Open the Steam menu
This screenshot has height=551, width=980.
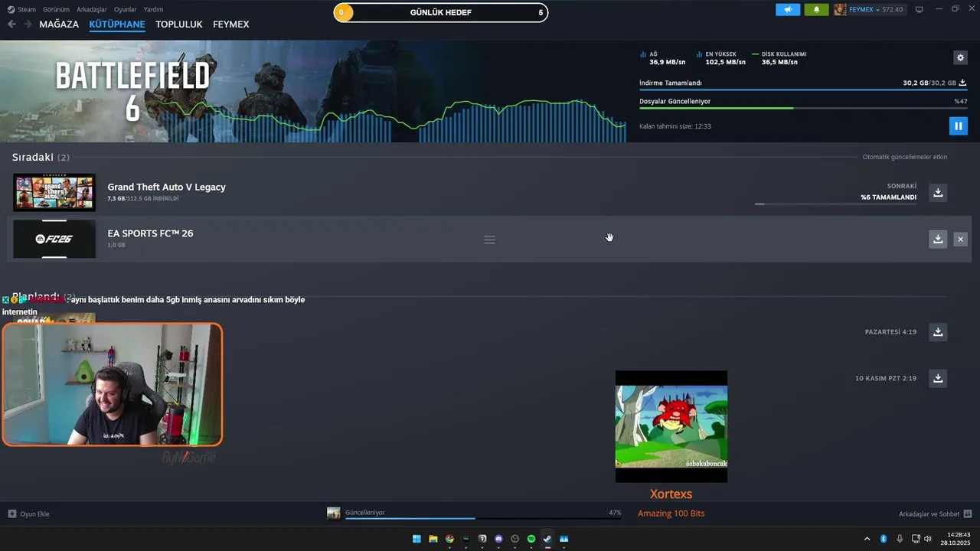(21, 9)
